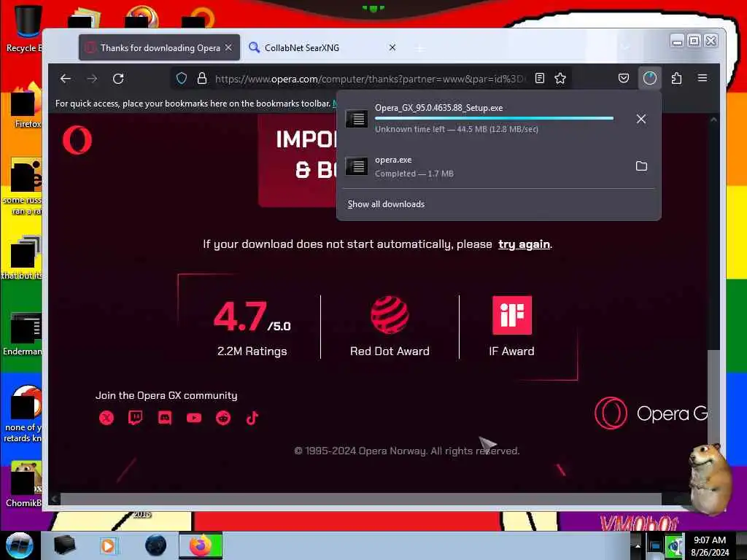747x560 pixels.
Task: Click Show all downloads
Action: pyautogui.click(x=386, y=204)
